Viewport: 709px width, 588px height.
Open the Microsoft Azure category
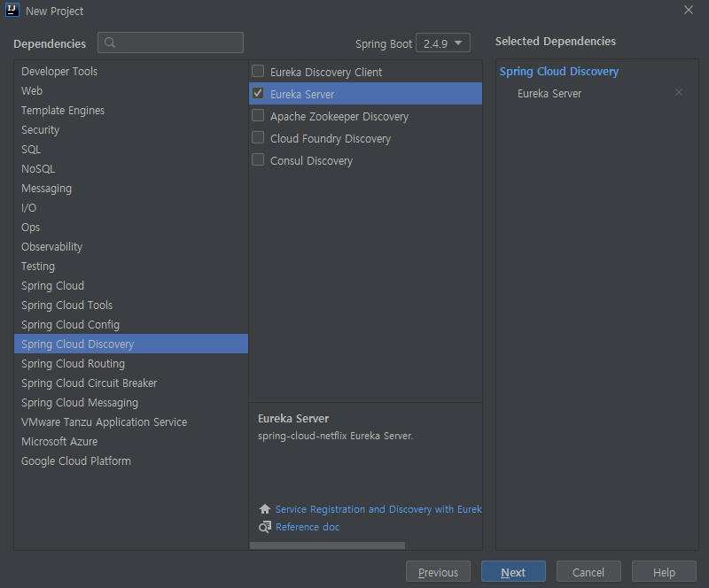131,441
